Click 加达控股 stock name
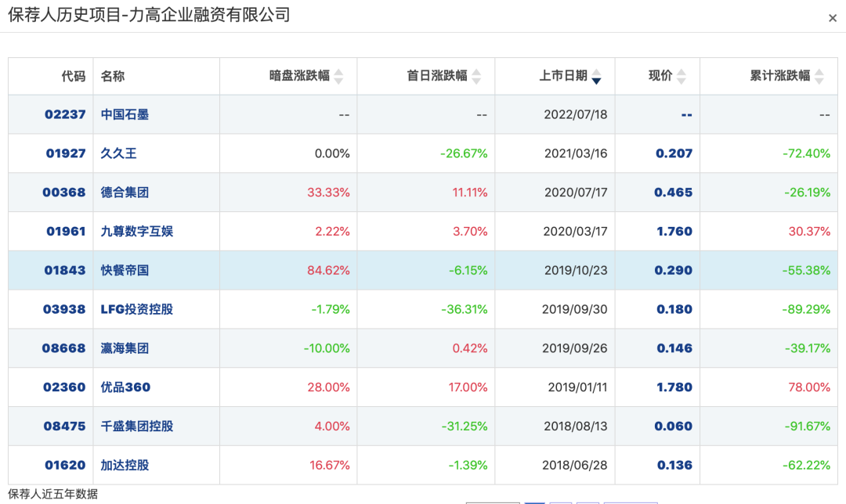Screen dimensions: 846x504 click(125, 466)
